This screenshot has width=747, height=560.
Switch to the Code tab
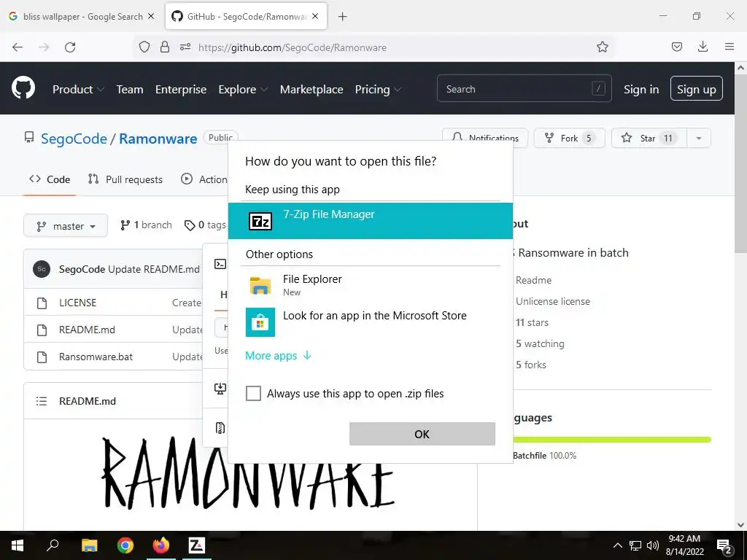pos(50,179)
